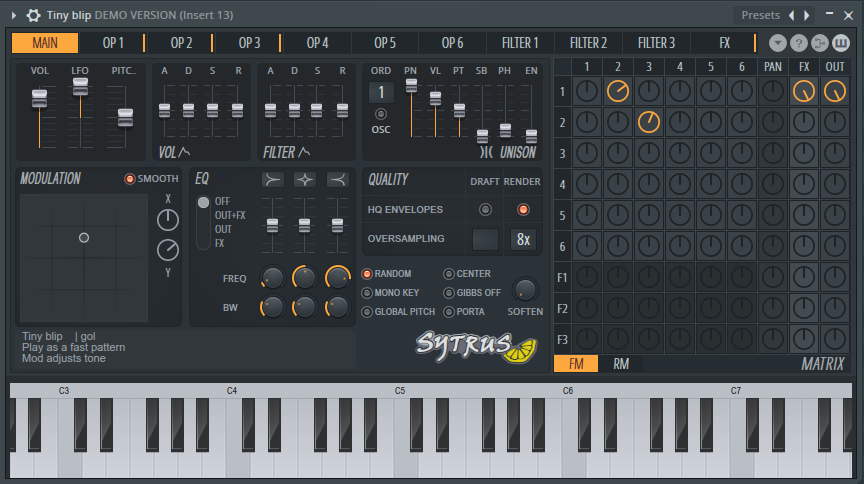The height and width of the screenshot is (484, 864).
Task: Open the round dropdown arrow options menu
Action: point(778,43)
